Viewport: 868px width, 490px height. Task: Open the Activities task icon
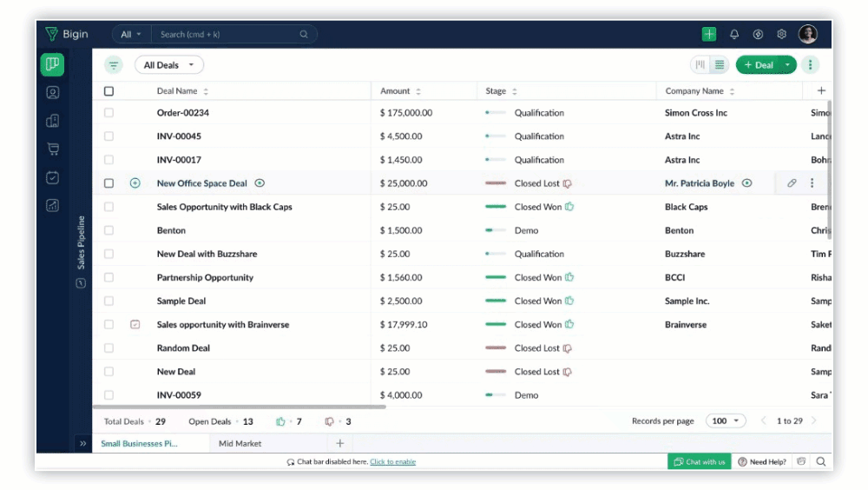point(53,177)
